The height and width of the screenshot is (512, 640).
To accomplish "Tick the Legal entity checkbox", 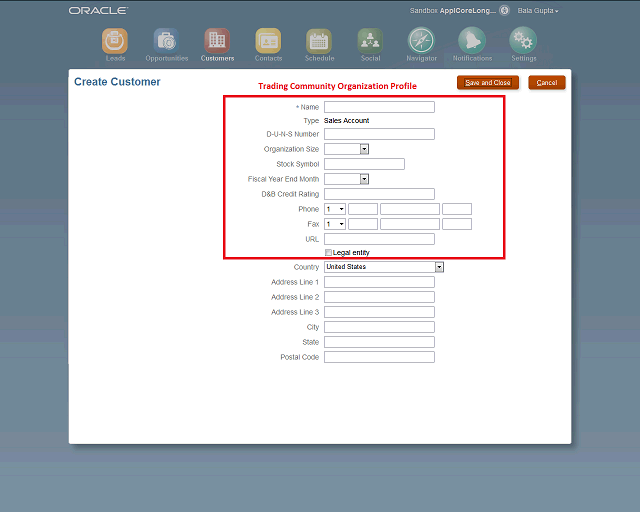I will (328, 252).
